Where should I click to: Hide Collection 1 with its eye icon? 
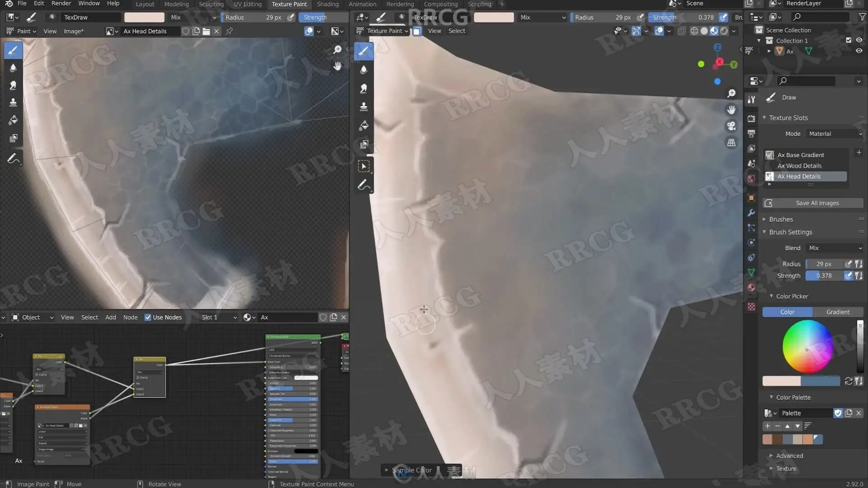(x=859, y=40)
